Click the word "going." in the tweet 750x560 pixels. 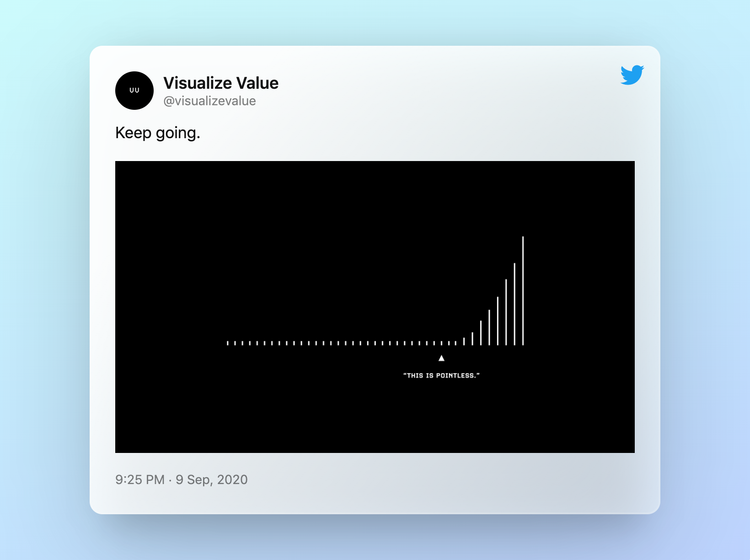click(x=178, y=133)
